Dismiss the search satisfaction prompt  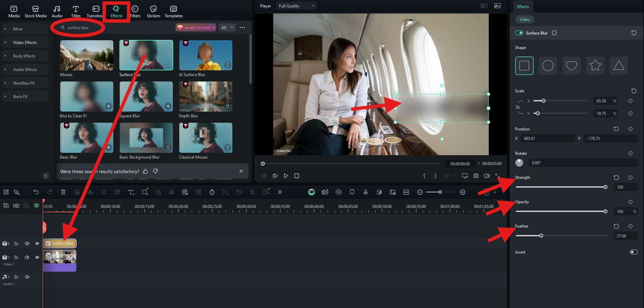(241, 171)
